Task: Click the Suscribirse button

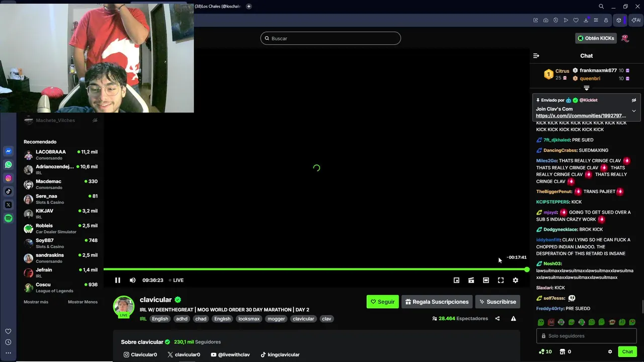Action: (x=498, y=302)
